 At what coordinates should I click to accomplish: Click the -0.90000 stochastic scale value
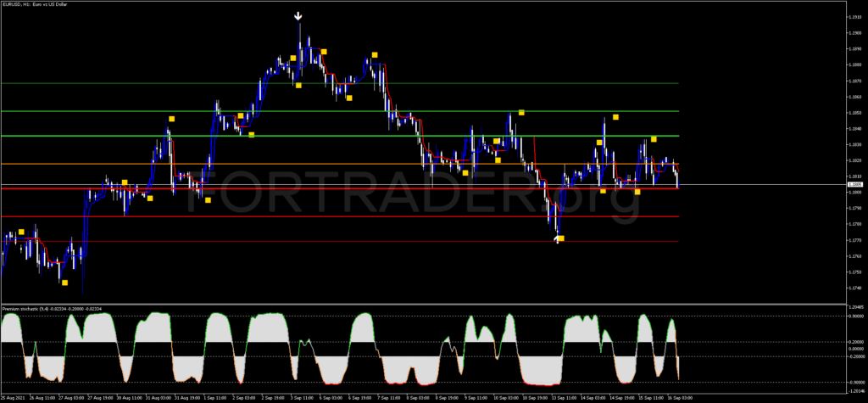coord(856,383)
